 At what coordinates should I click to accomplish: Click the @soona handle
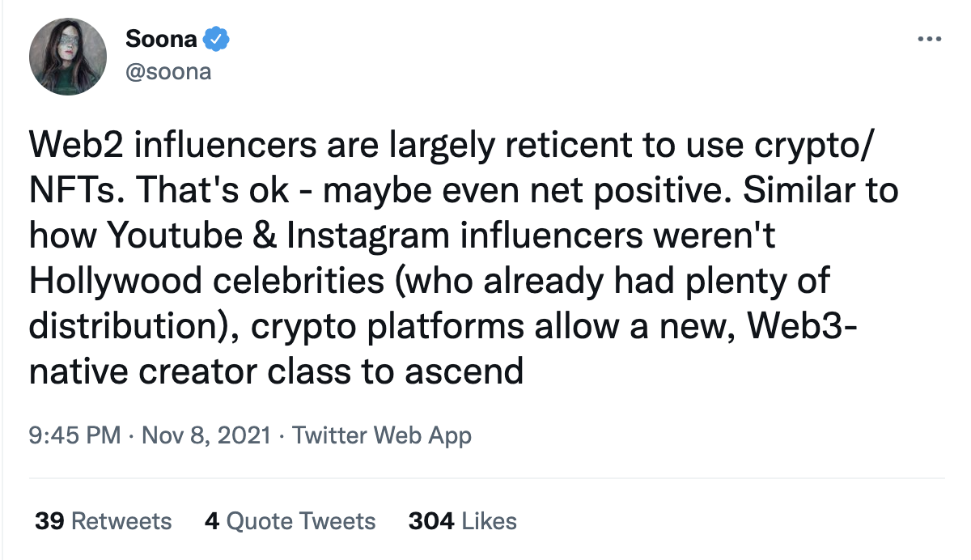point(168,72)
